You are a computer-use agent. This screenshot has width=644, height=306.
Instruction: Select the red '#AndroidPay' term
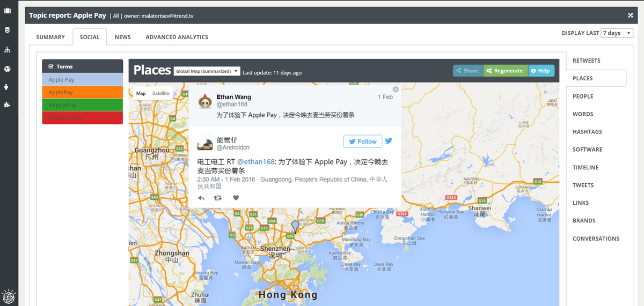click(x=83, y=118)
